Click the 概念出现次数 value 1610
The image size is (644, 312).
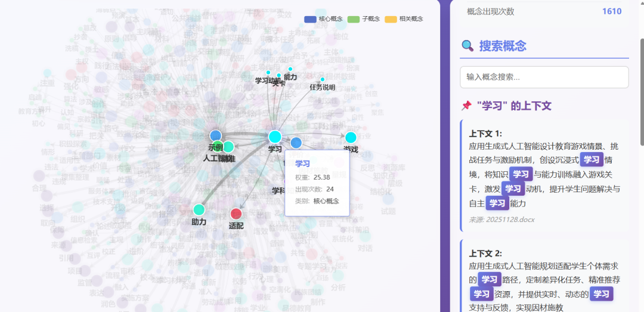tap(611, 11)
